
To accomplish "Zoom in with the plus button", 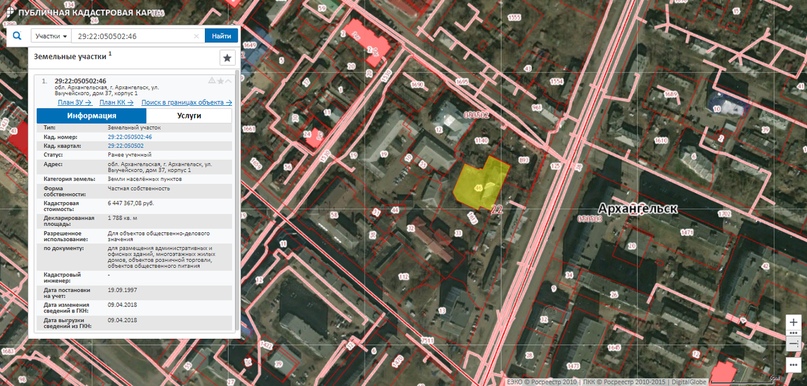I will click(793, 322).
